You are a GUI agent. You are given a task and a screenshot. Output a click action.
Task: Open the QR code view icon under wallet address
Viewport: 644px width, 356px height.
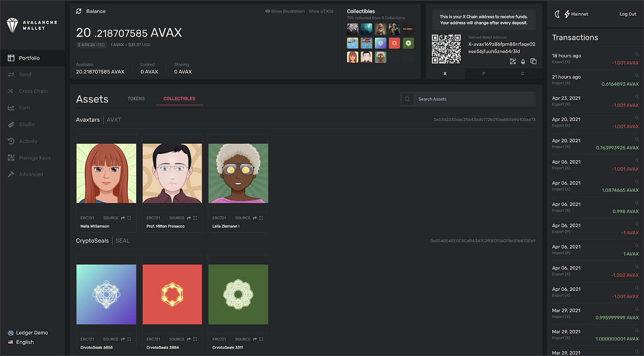tap(513, 61)
